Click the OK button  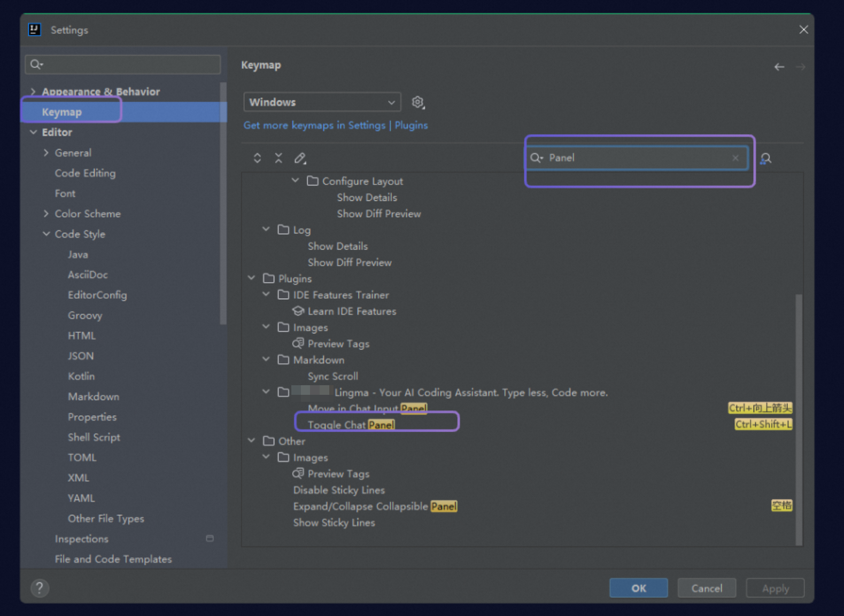(x=639, y=588)
